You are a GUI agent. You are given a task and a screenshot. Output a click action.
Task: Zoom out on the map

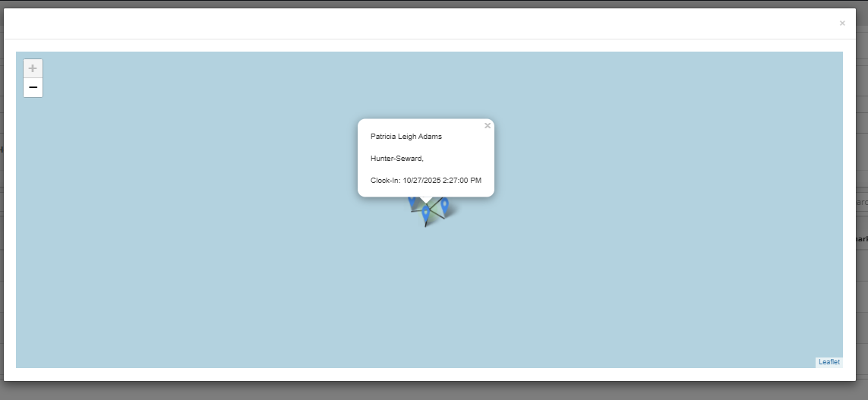pos(33,88)
